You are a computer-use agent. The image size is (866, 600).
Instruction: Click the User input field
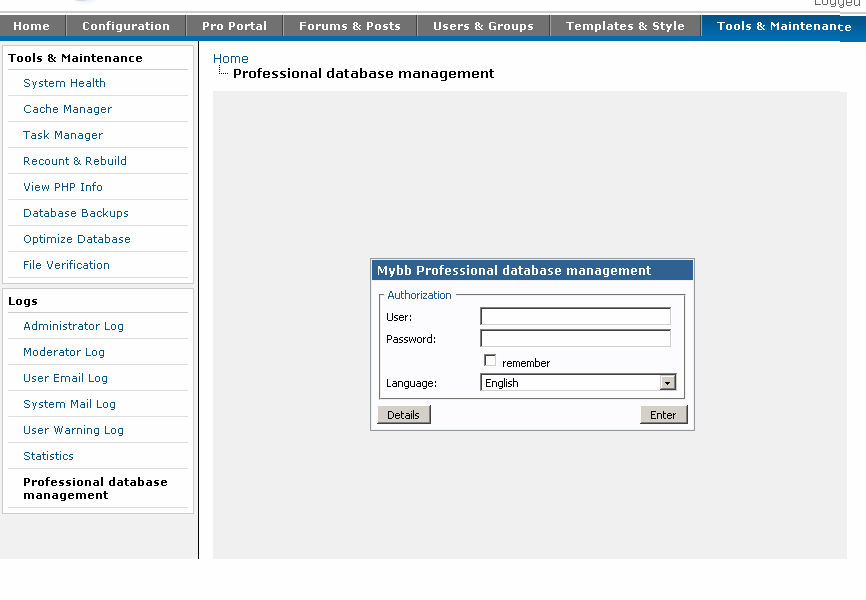click(x=575, y=317)
